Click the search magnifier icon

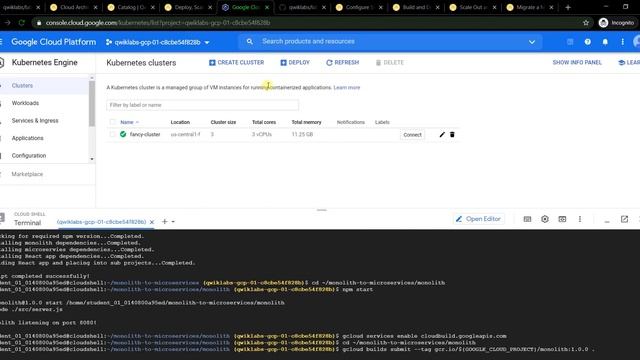coord(250,42)
